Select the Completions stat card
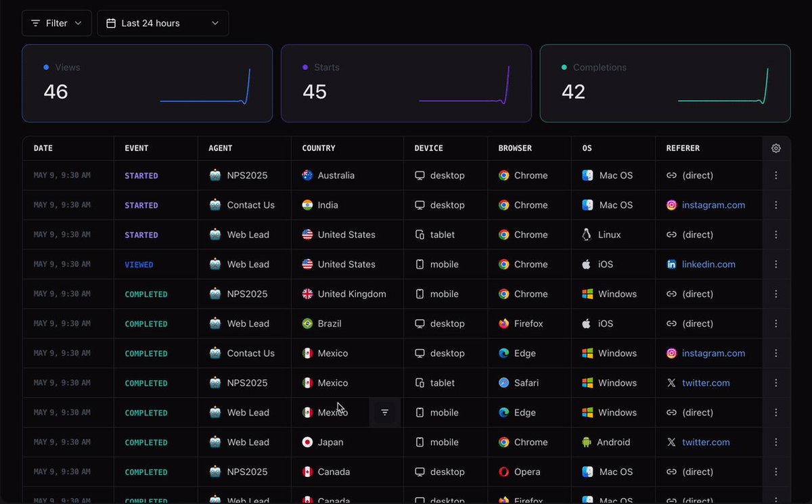812x504 pixels. point(665,83)
